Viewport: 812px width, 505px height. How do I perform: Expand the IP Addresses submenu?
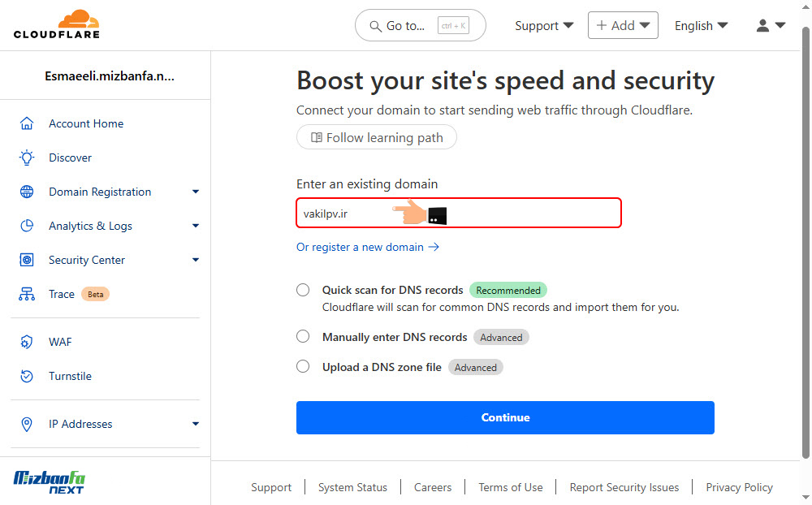[x=195, y=424]
